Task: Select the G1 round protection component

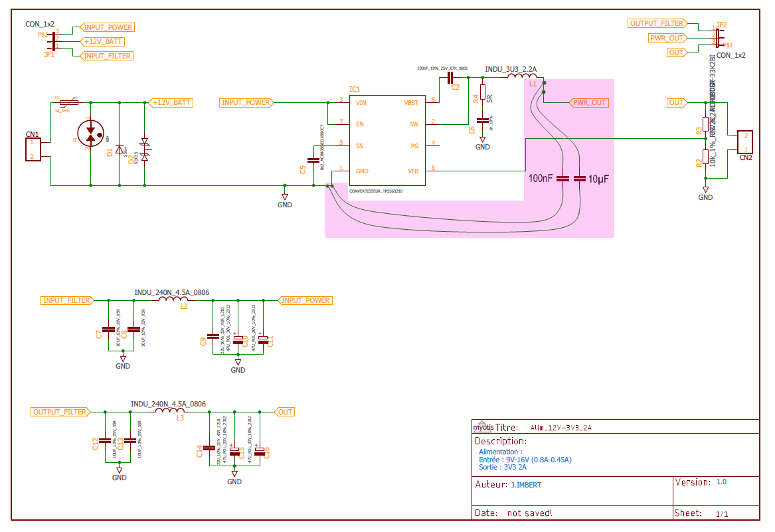Action: [91, 134]
